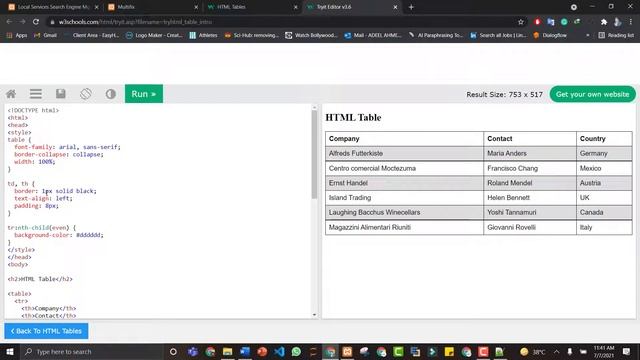This screenshot has height=360, width=640.
Task: Rotate the editor layout with the orientation icon
Action: [x=86, y=94]
